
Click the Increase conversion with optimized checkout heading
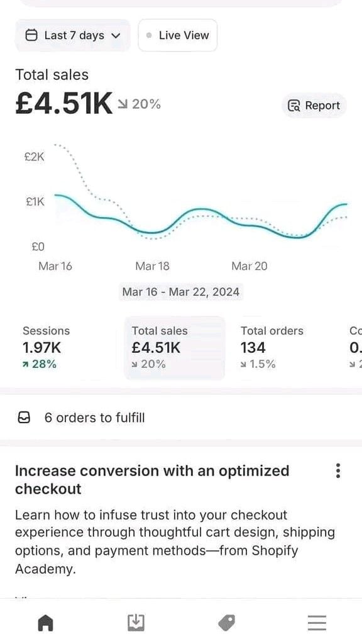tap(152, 479)
